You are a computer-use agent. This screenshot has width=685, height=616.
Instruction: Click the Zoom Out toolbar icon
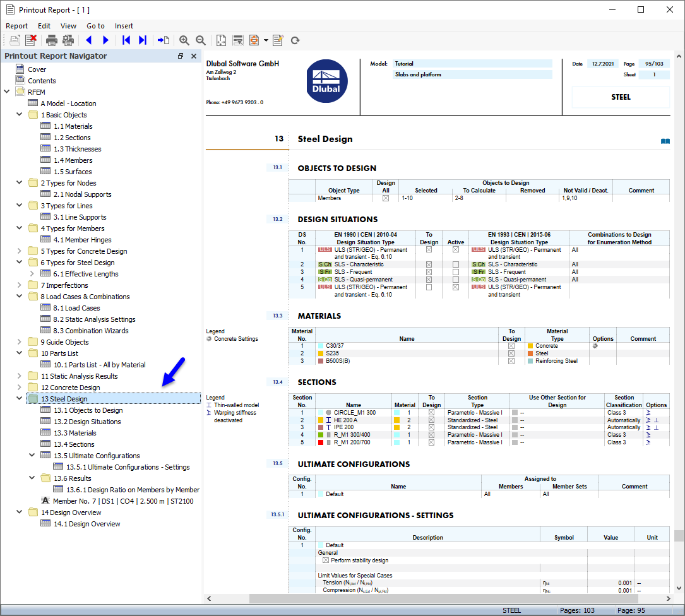coord(200,40)
